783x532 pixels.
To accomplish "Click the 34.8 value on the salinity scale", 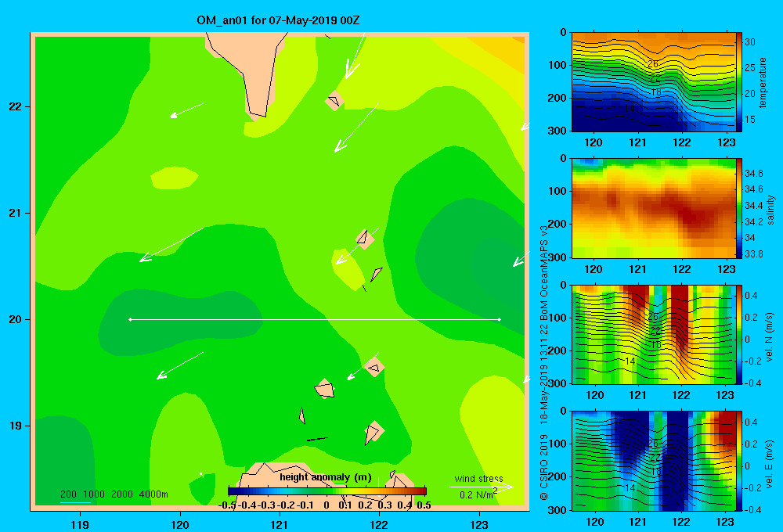I will [753, 174].
